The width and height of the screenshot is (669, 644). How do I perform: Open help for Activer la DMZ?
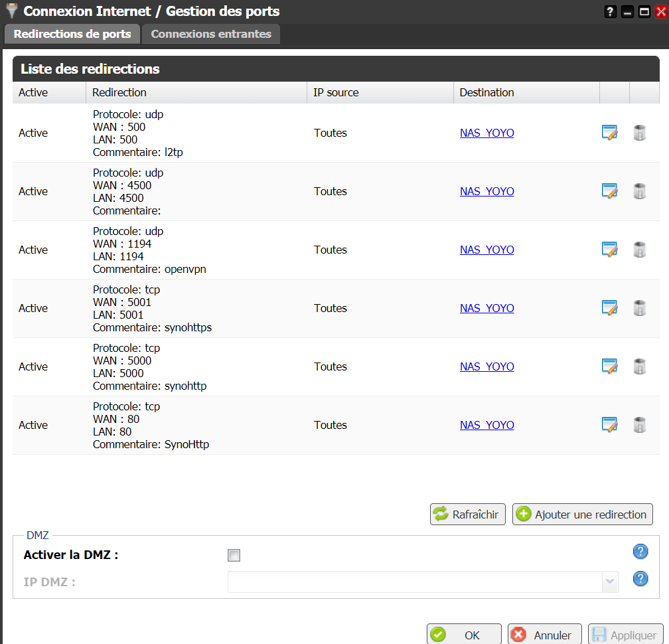tap(640, 552)
